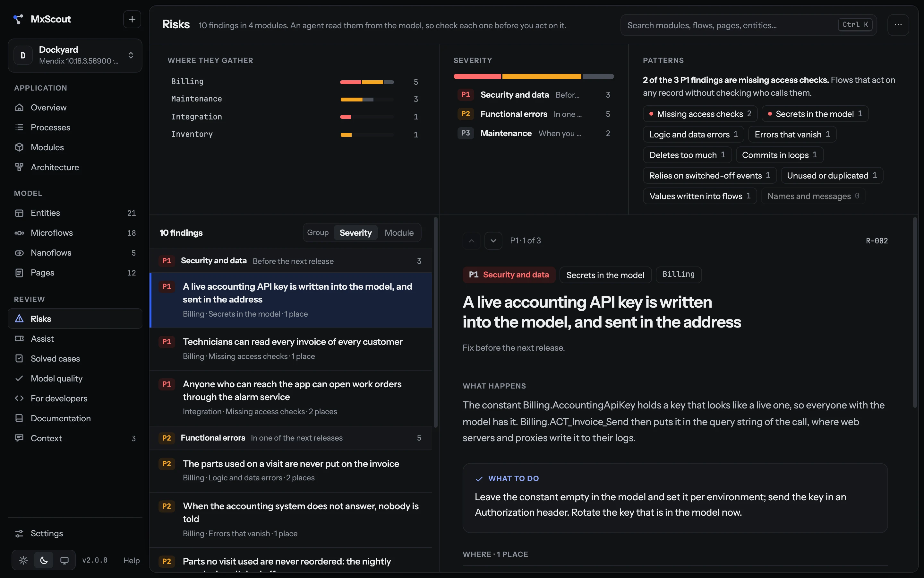Open the three-dot more options menu
924x578 pixels.
[x=898, y=25]
